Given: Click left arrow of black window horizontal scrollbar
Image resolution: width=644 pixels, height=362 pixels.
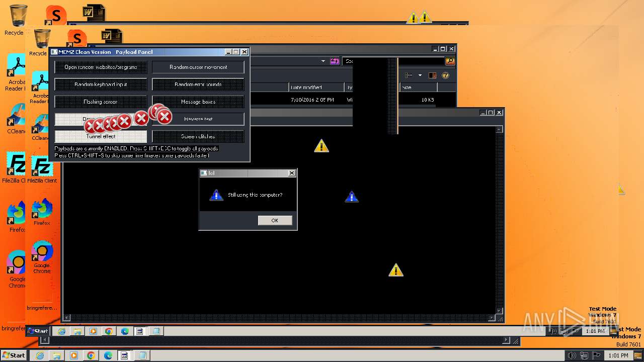Looking at the screenshot, I should pos(66,318).
